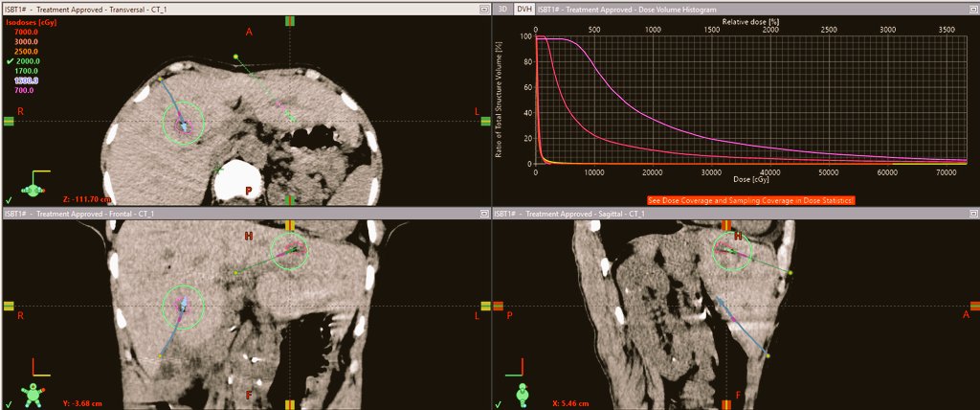Click the top plane handle in Transversal view
This screenshot has height=410, width=980.
(288, 19)
